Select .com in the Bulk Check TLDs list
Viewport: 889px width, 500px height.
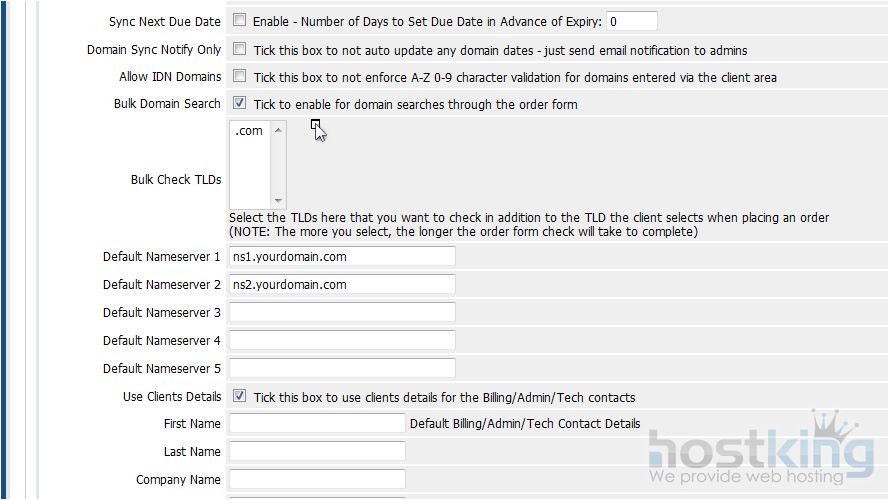pos(249,131)
